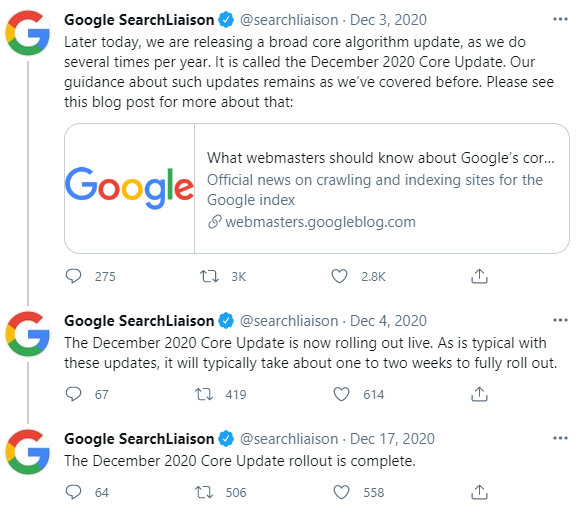The width and height of the screenshot is (582, 512).
Task: Open more options menu on Dec 3 tweet
Action: point(560,19)
